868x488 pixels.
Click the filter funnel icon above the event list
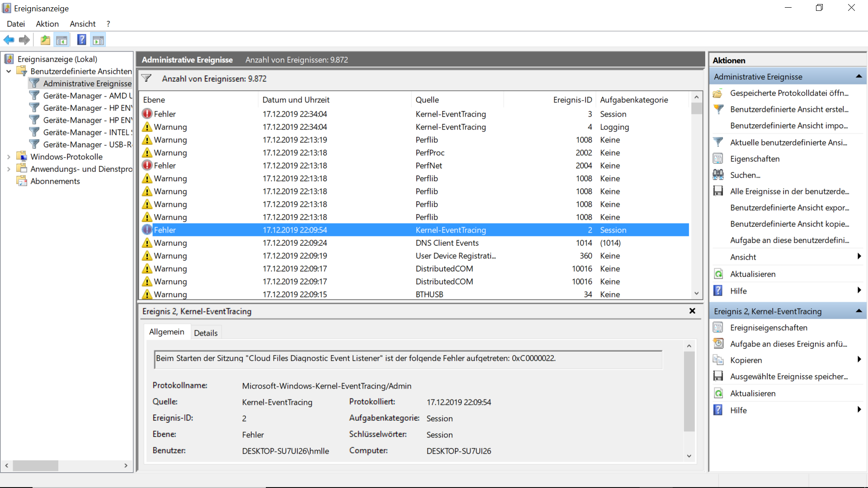[x=146, y=78]
